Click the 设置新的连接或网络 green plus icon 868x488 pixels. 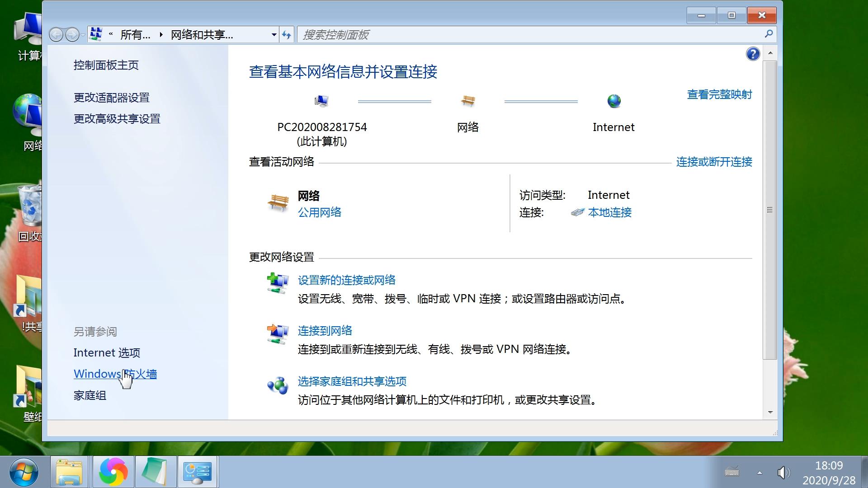(276, 282)
